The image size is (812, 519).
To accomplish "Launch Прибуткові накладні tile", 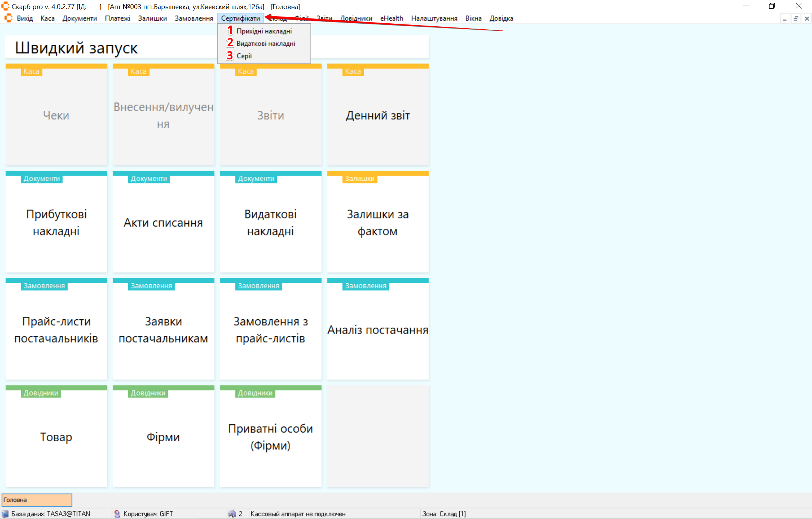I will (x=56, y=222).
